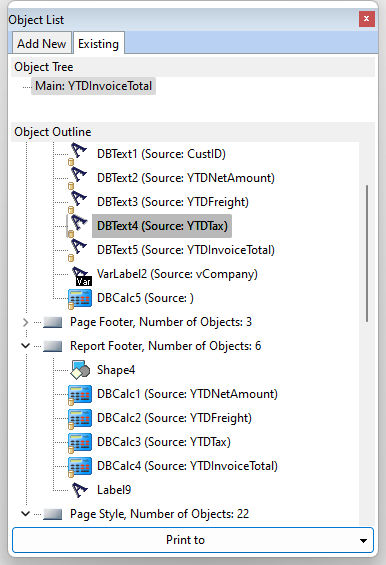Click the DBCalc5 calculator icon
The height and width of the screenshot is (565, 386).
(x=80, y=298)
